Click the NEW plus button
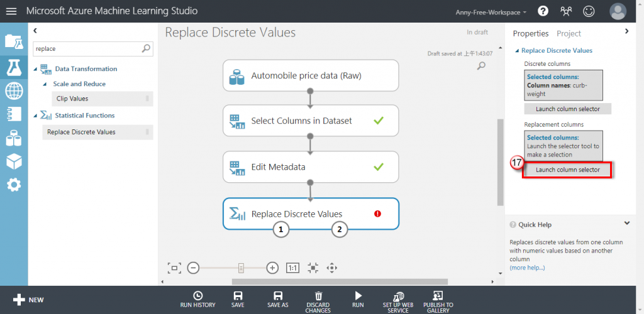The height and width of the screenshot is (314, 644). (x=28, y=300)
